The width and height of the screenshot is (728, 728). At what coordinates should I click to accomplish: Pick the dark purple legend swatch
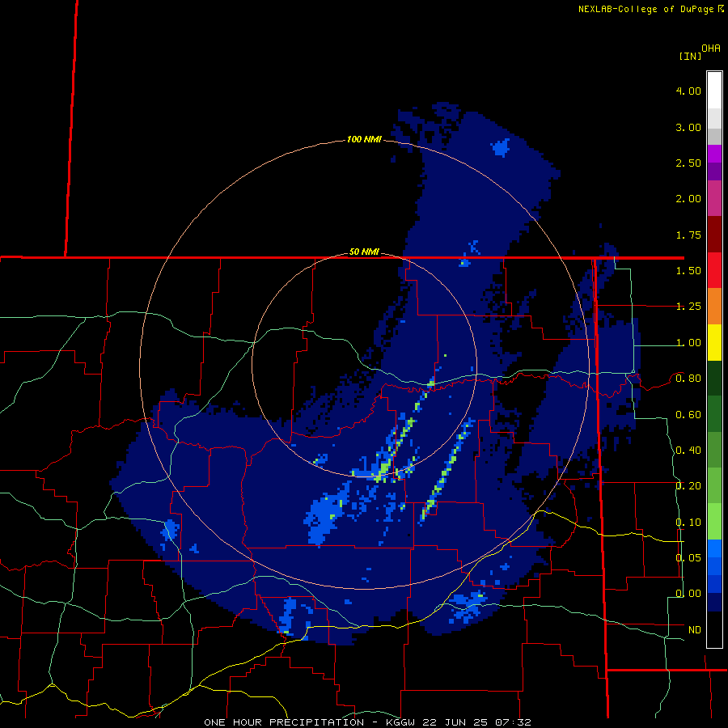(714, 171)
